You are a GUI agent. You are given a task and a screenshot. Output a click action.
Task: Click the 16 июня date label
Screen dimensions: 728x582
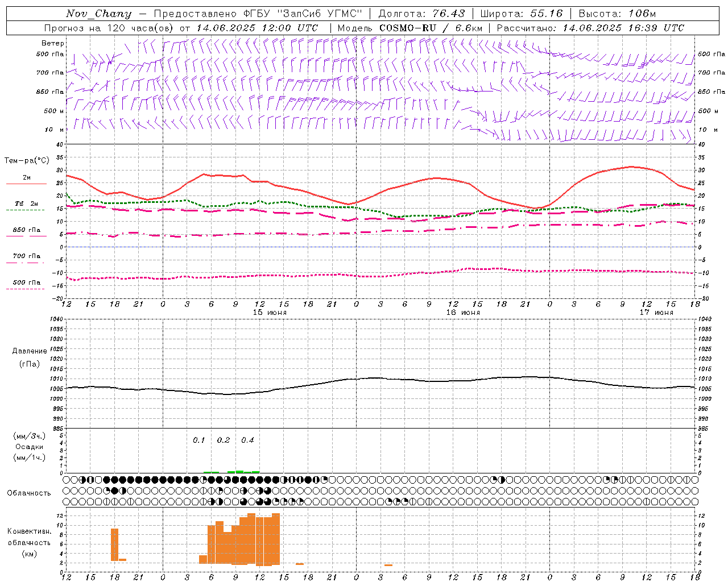[462, 313]
